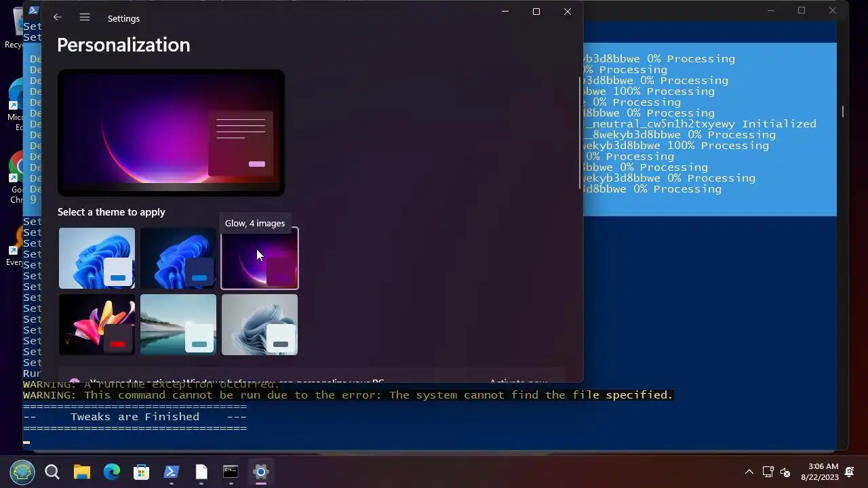Apply the Glow theme thumbnail
The image size is (868, 488).
pyautogui.click(x=260, y=258)
